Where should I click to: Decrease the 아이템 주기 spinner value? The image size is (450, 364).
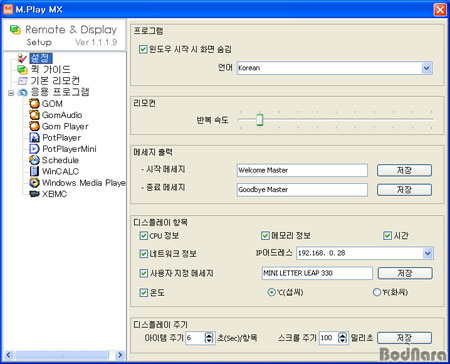click(x=209, y=341)
